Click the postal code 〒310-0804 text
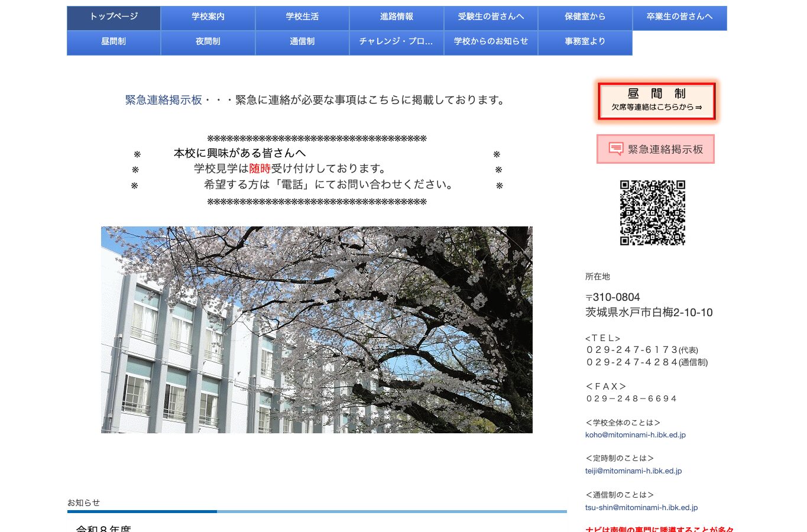The width and height of the screenshot is (807, 532). tap(612, 297)
